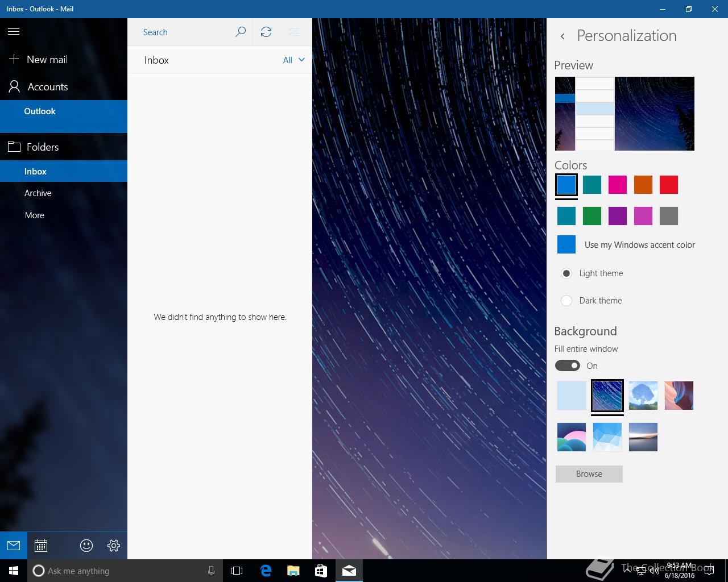Open feedback smiley icon
The image size is (728, 582).
[x=86, y=546]
